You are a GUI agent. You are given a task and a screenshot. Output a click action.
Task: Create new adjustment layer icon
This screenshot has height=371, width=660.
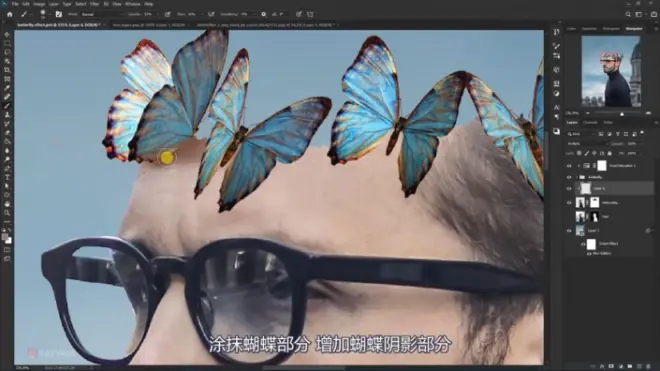pos(620,366)
